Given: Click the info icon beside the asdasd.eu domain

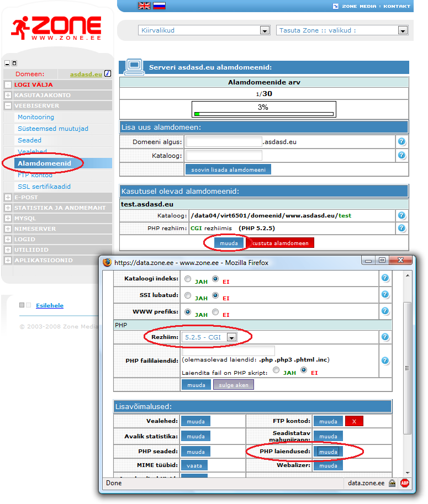Looking at the screenshot, I should [x=108, y=73].
